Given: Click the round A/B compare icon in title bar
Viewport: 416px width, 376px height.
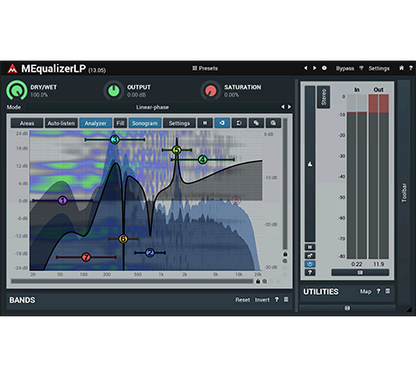Looking at the screenshot, I should pyautogui.click(x=324, y=68).
